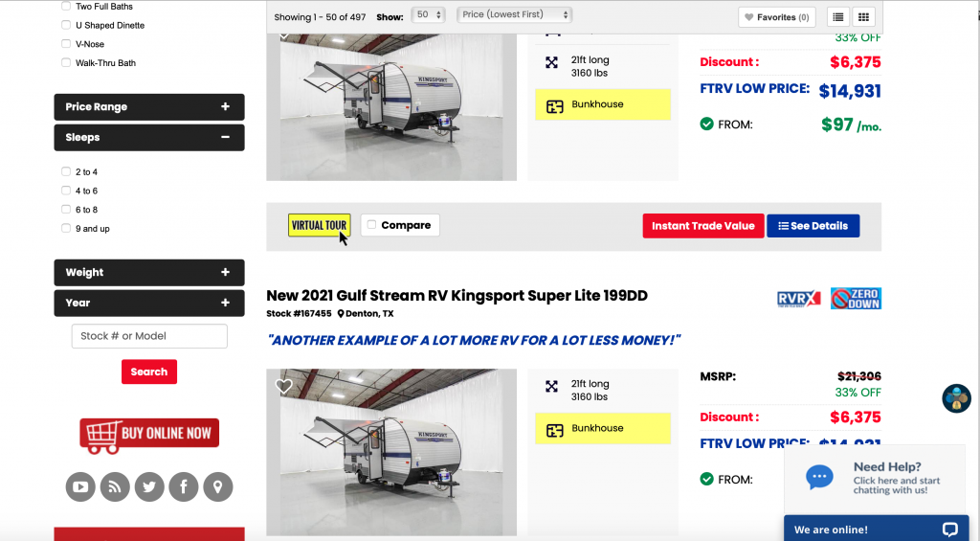Tick the Compare checkbox
This screenshot has height=541, width=980.
371,225
